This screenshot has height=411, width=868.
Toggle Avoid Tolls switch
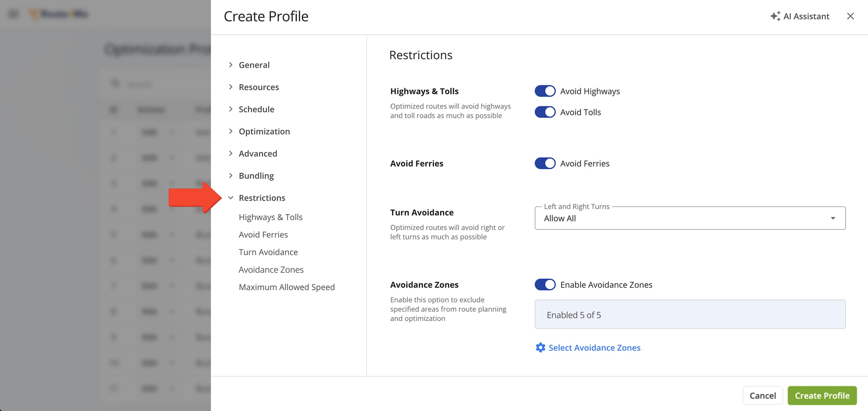(x=545, y=112)
